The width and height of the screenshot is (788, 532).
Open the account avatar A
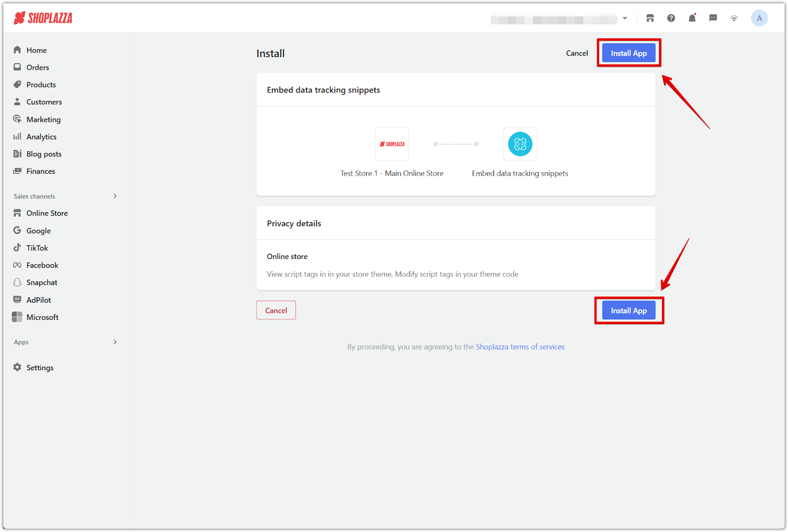759,18
